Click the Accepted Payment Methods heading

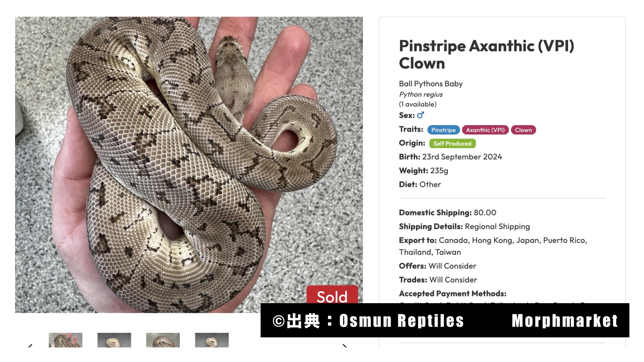point(452,294)
